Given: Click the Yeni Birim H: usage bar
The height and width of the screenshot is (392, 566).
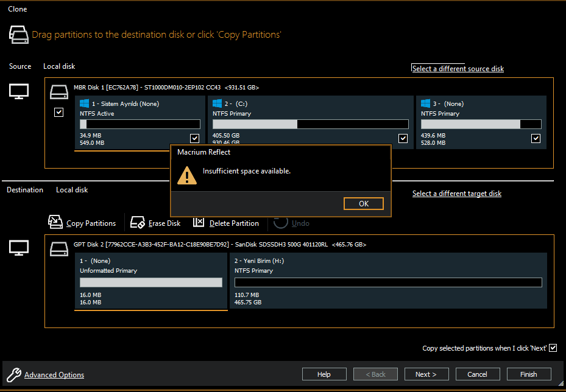Looking at the screenshot, I should click(389, 282).
